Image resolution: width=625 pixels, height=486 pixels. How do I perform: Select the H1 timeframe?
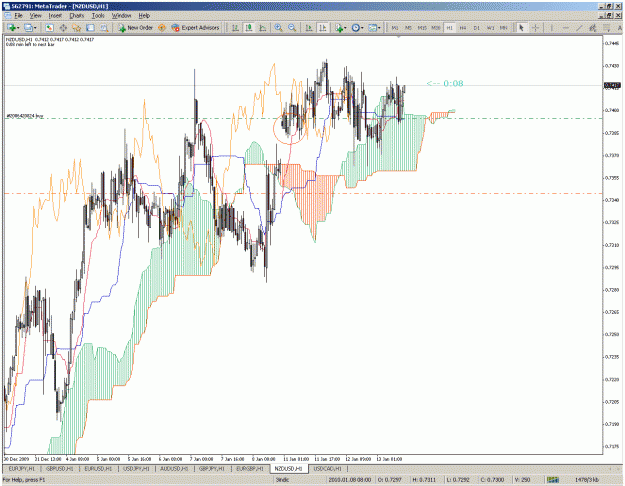[x=450, y=28]
